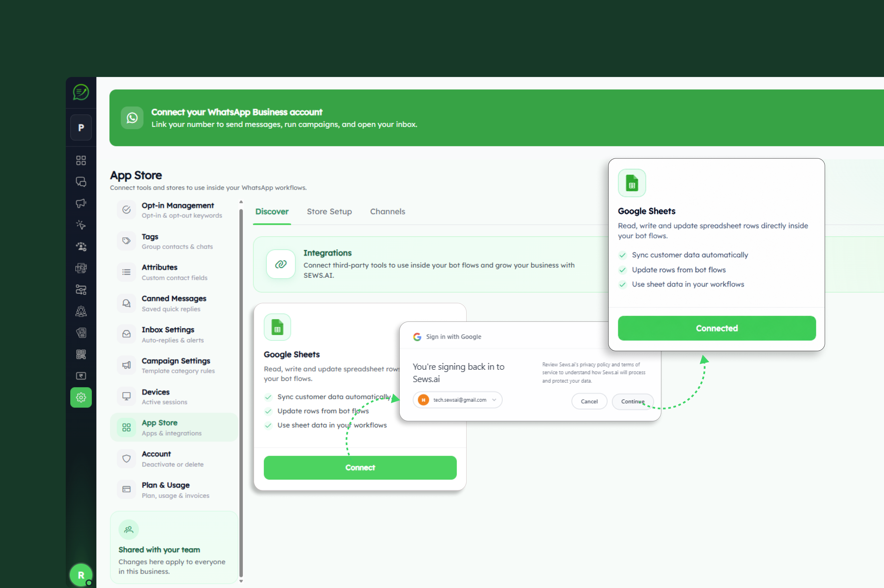Select App Store in settings menu

(174, 428)
